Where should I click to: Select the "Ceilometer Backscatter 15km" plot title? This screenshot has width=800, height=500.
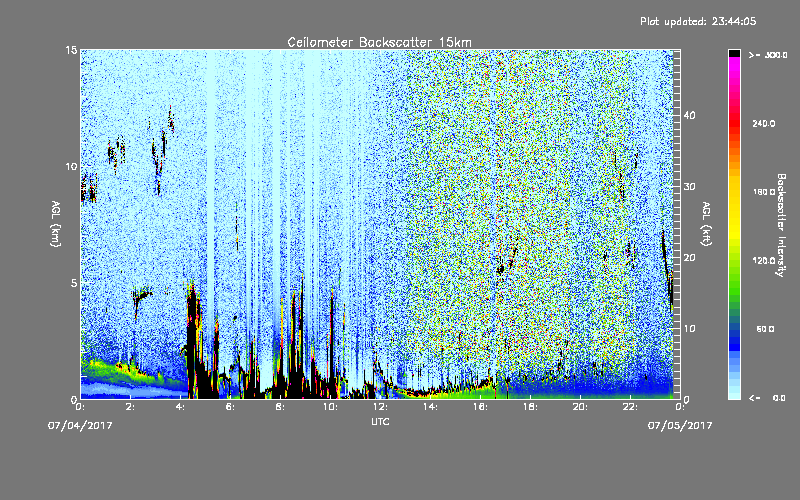point(380,42)
